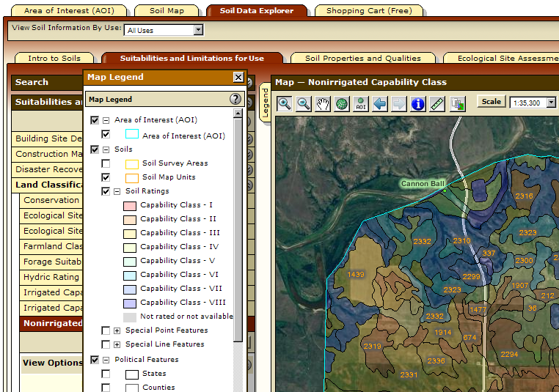
Task: Select the blue Identify info tool
Action: (x=418, y=104)
